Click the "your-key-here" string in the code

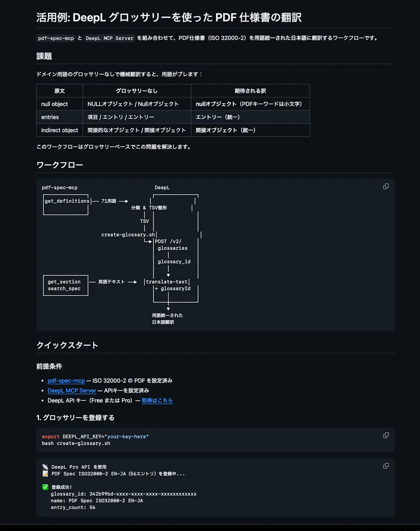point(126,437)
